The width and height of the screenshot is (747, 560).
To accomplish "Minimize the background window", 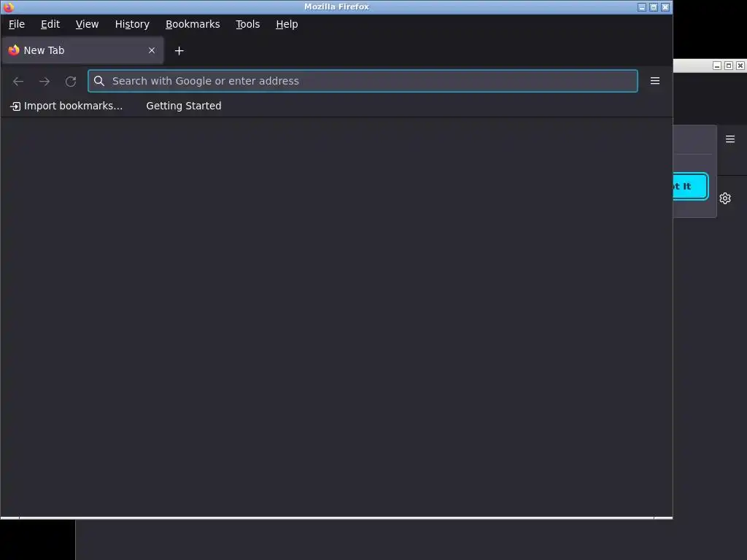I will point(717,66).
